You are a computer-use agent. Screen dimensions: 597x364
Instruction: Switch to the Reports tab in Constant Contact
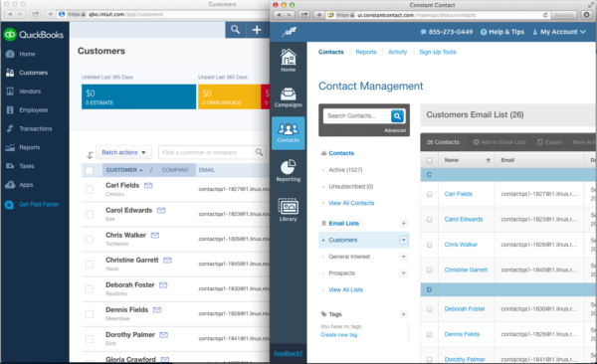point(366,52)
